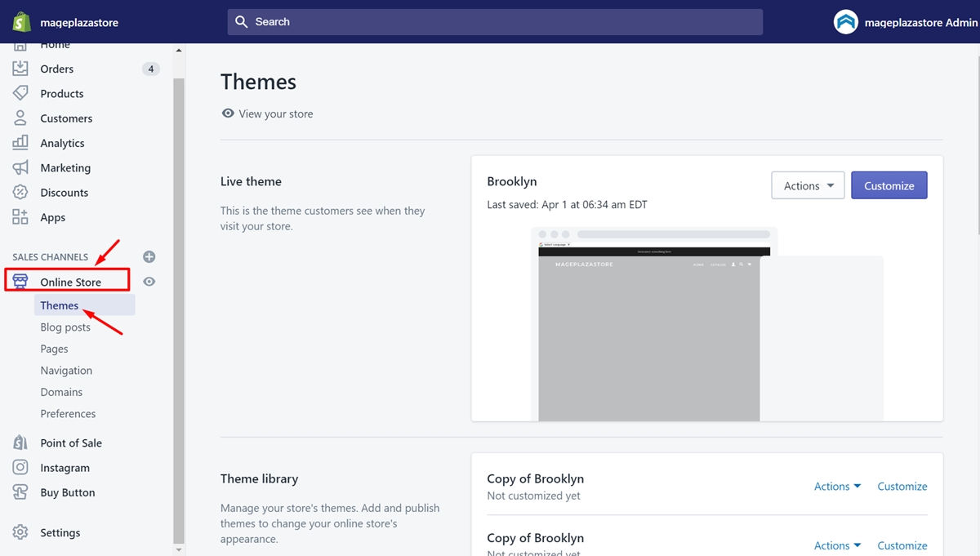Click the 'Theme library' section heading
This screenshot has height=556, width=980.
coord(259,478)
